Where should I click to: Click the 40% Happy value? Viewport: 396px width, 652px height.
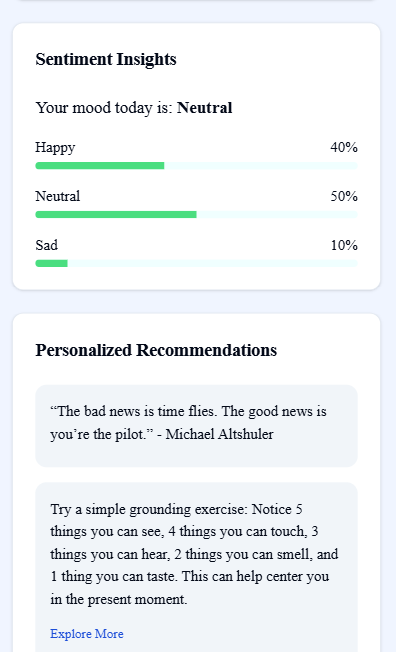[x=344, y=147]
